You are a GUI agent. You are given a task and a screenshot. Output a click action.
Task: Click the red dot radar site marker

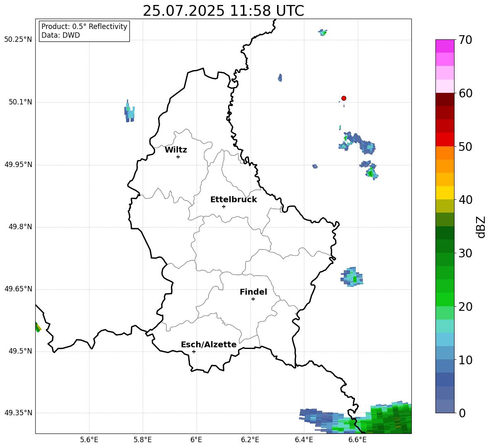tap(343, 98)
